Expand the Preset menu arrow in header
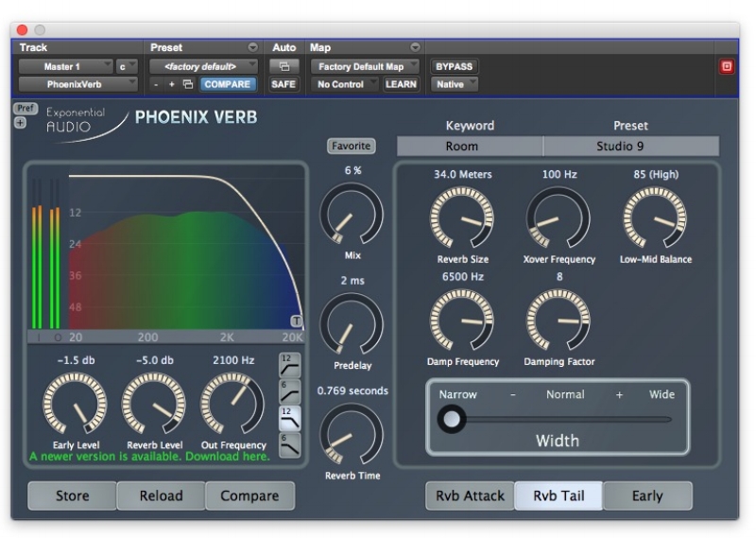This screenshot has width=756, height=538. coord(252,47)
